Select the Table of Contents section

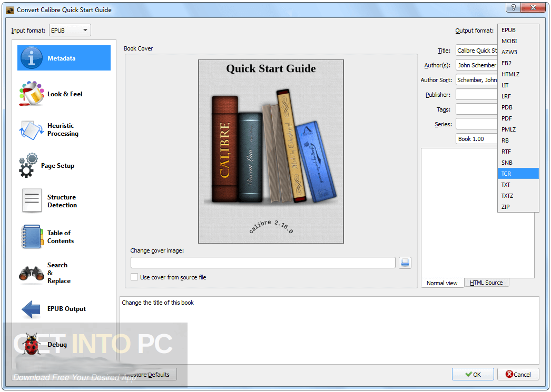coord(64,237)
